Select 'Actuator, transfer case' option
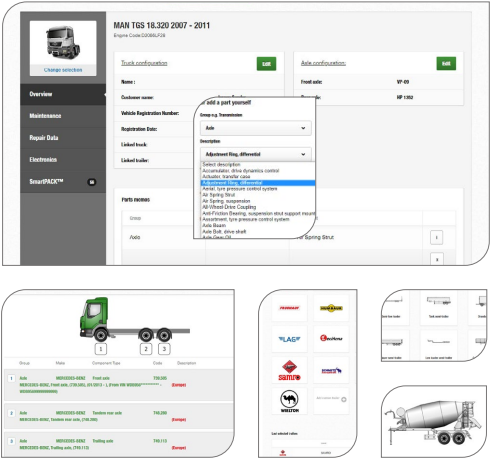 coord(226,177)
